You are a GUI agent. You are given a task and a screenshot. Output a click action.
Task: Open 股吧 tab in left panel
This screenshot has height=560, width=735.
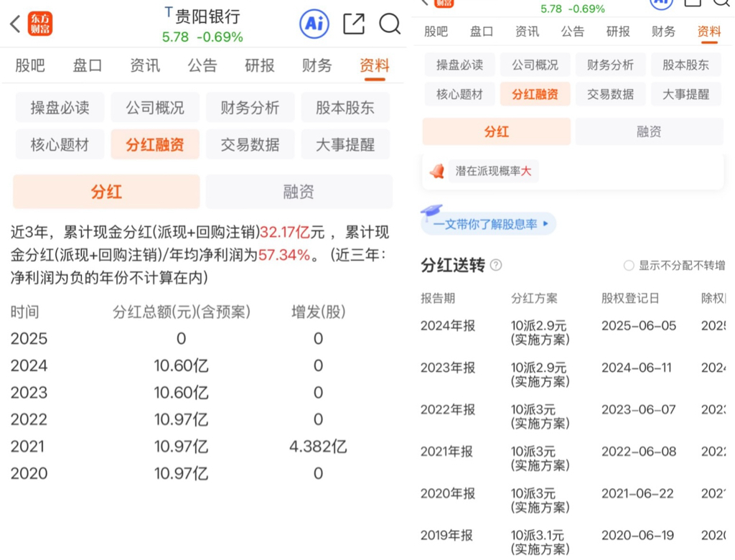click(x=30, y=65)
